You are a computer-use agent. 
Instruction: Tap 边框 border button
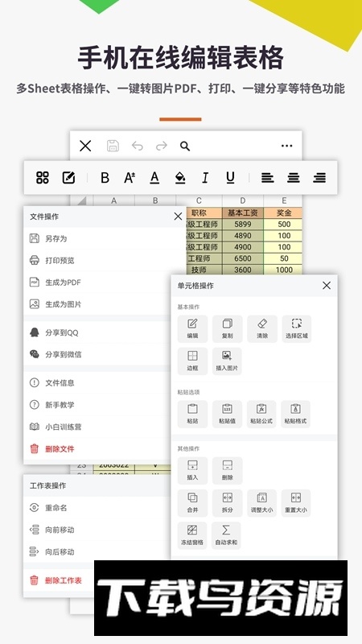[x=192, y=361]
